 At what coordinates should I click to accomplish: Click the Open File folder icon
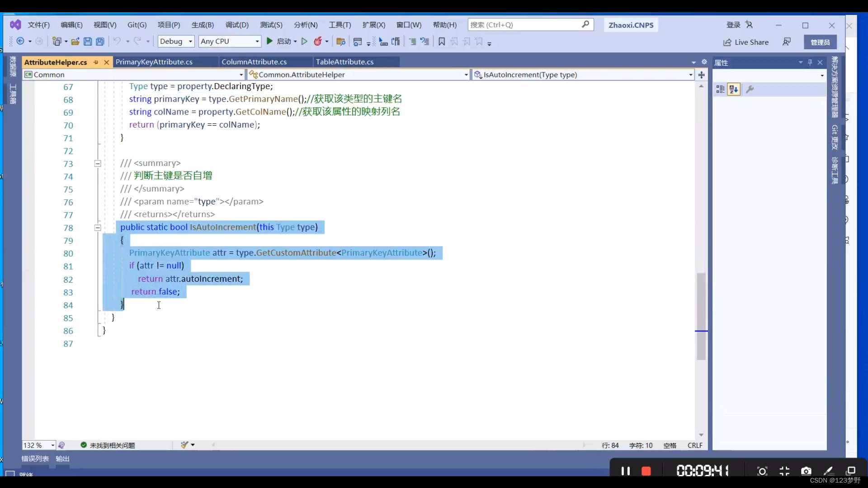[75, 41]
